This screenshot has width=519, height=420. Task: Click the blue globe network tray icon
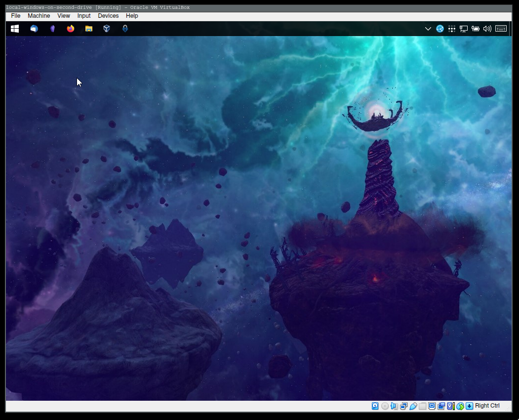pyautogui.click(x=440, y=29)
